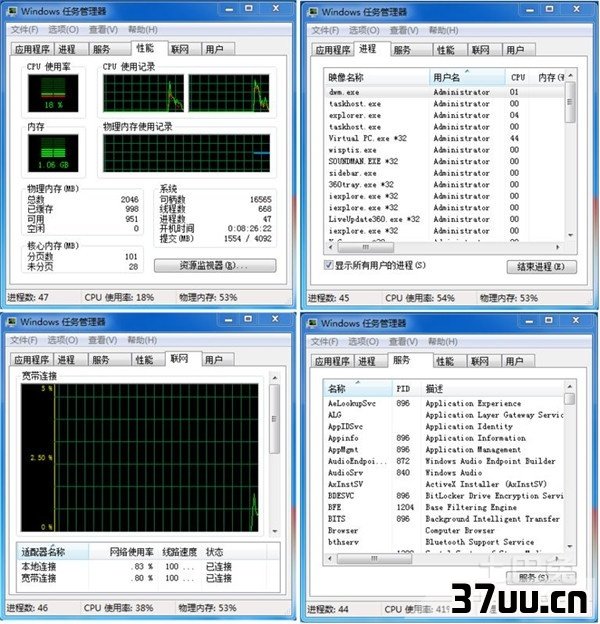600x624 pixels.
Task: Sort services by 描述 column header
Action: pos(492,388)
